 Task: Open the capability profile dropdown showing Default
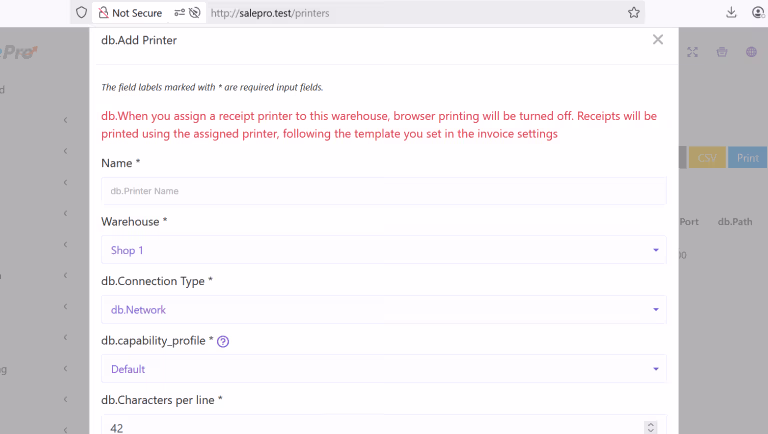tap(384, 369)
